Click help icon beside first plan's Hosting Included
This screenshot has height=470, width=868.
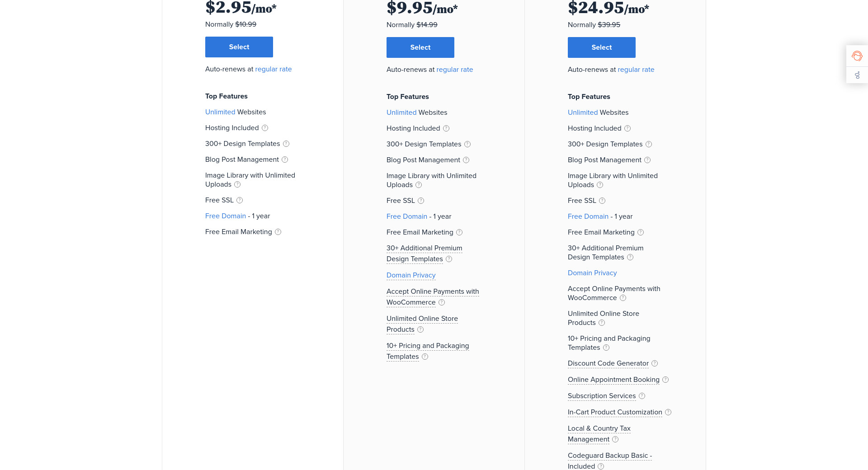pos(265,128)
